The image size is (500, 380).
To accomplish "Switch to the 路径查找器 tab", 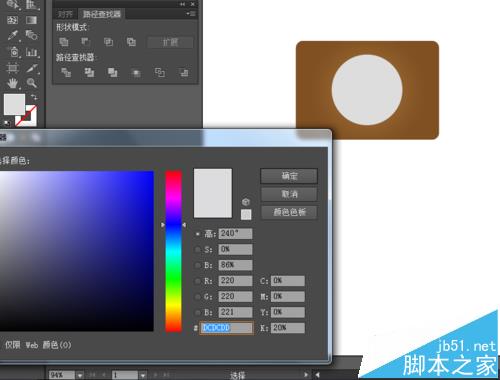I will tap(102, 14).
